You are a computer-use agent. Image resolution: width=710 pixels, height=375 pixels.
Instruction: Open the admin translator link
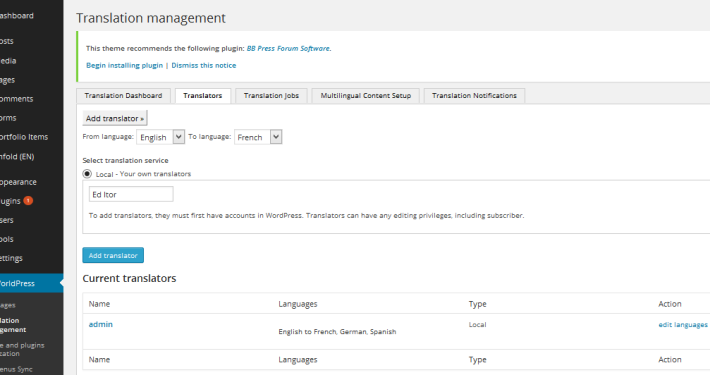101,324
